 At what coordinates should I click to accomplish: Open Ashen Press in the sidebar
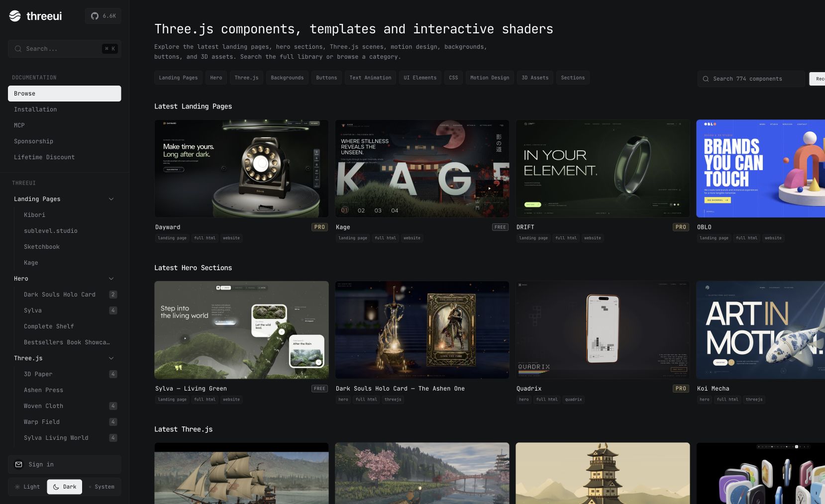click(x=69, y=390)
